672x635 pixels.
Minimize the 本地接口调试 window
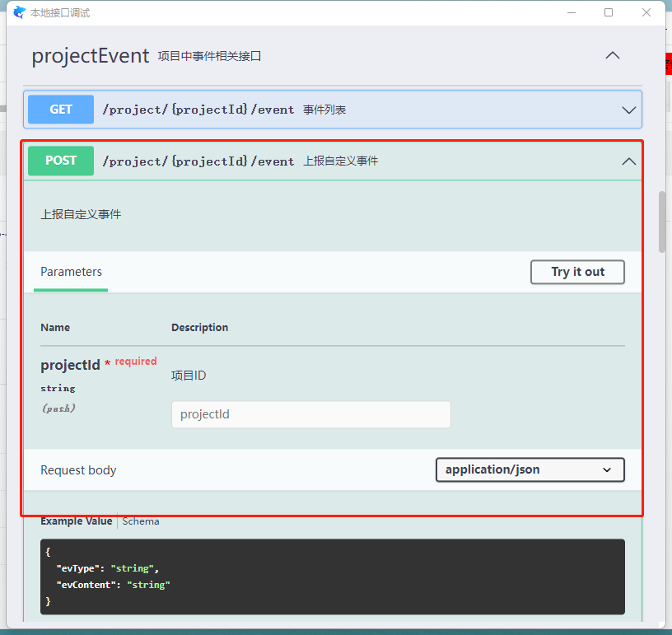(x=572, y=12)
